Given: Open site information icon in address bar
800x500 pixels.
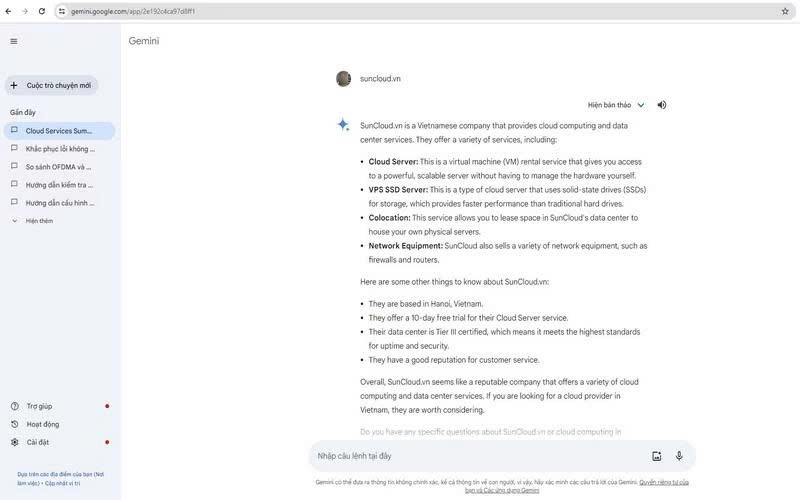Looking at the screenshot, I should [x=62, y=11].
